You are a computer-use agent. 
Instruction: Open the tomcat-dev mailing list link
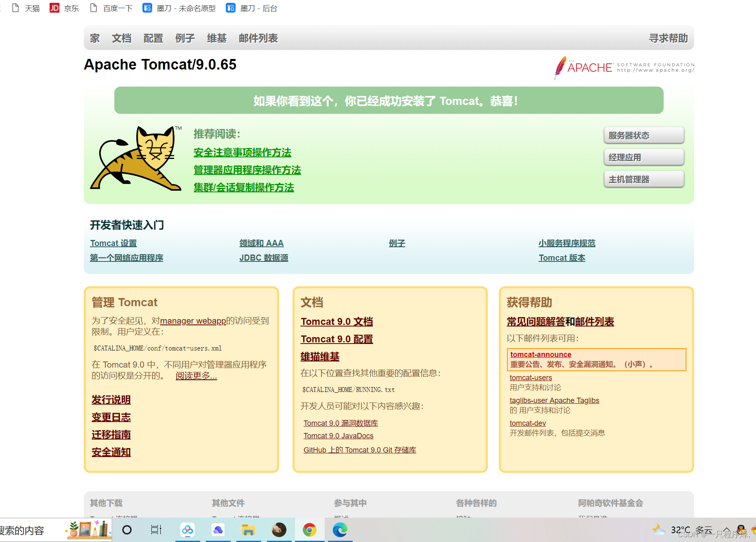[528, 423]
